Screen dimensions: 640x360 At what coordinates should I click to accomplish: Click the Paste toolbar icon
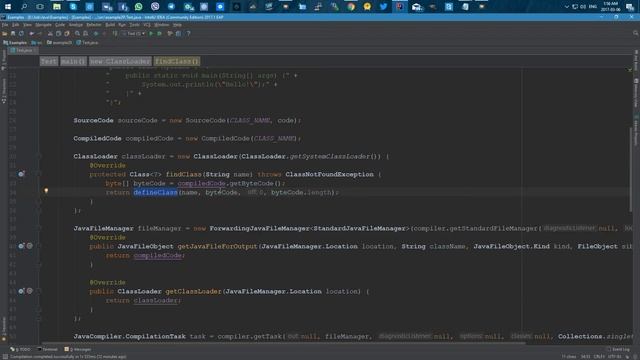pyautogui.click(x=67, y=33)
